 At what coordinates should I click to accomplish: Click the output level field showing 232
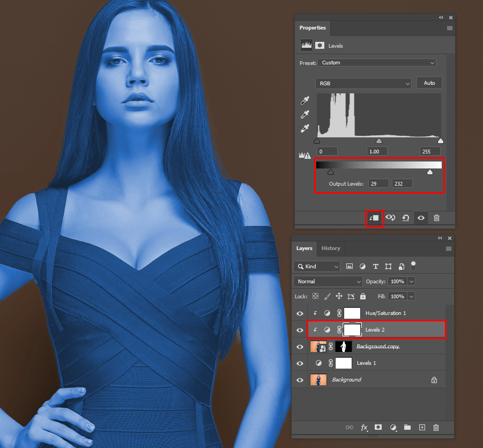(x=402, y=184)
